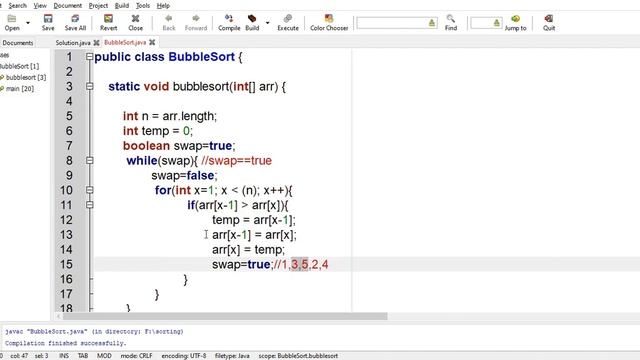Click 'MOD' in status bar
Image resolution: width=640 pixels, height=360 pixels.
tap(104, 356)
